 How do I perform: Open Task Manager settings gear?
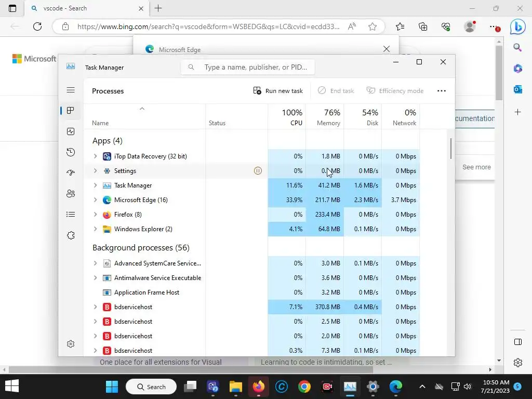(71, 344)
